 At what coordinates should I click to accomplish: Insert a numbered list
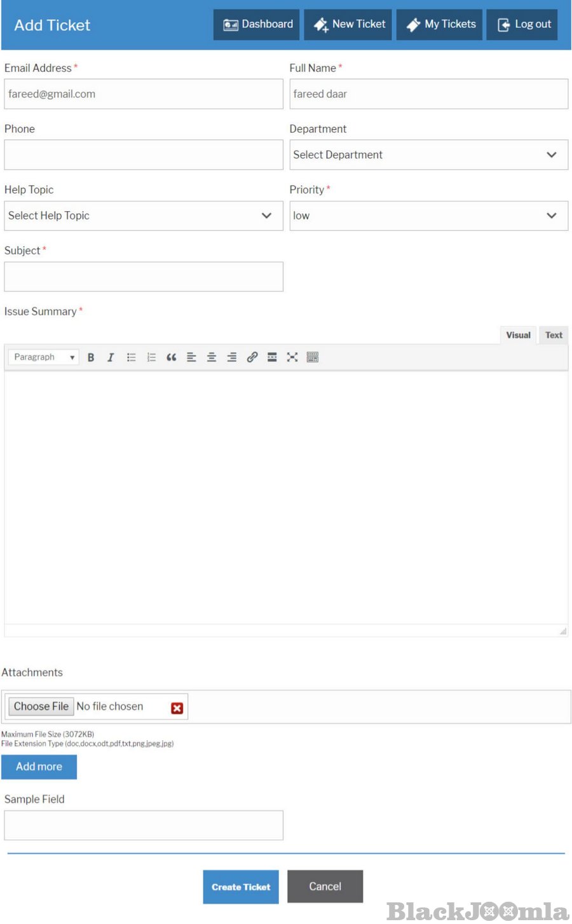tap(151, 357)
